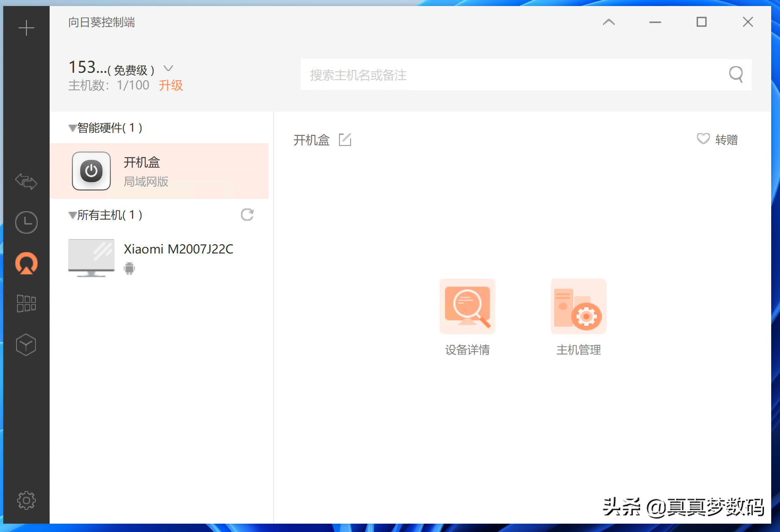Viewport: 780px width, 532px height.
Task: Refresh the 所有主机 host list
Action: click(x=247, y=215)
